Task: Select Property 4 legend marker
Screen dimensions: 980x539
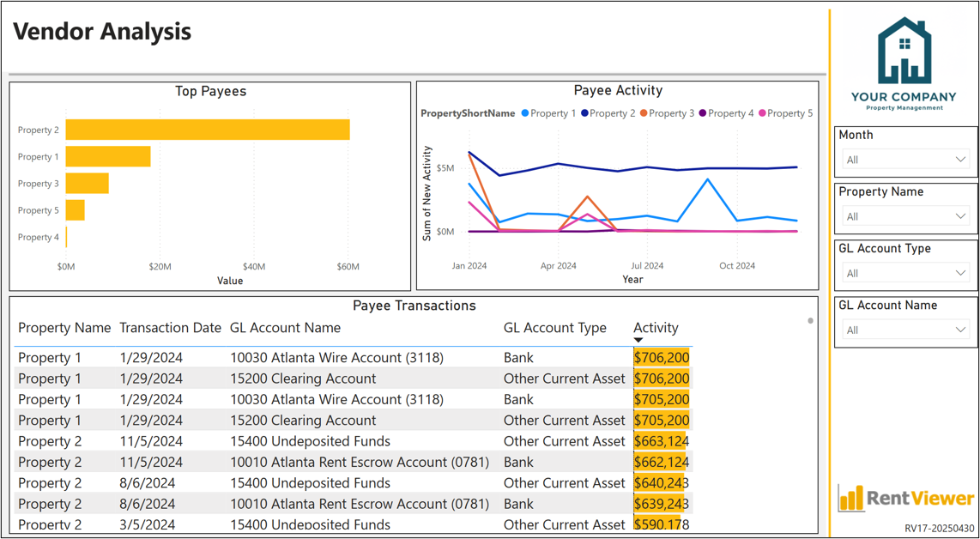Action: click(703, 113)
